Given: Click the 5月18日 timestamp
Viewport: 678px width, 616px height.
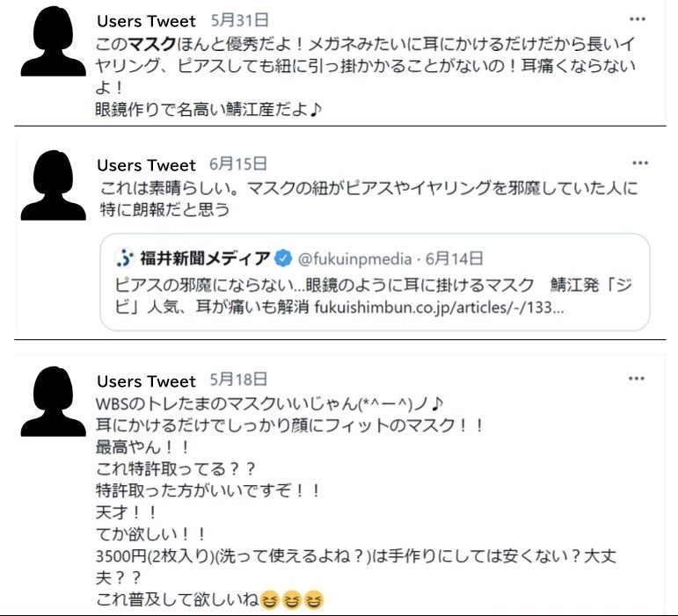Looking at the screenshot, I should point(238,380).
